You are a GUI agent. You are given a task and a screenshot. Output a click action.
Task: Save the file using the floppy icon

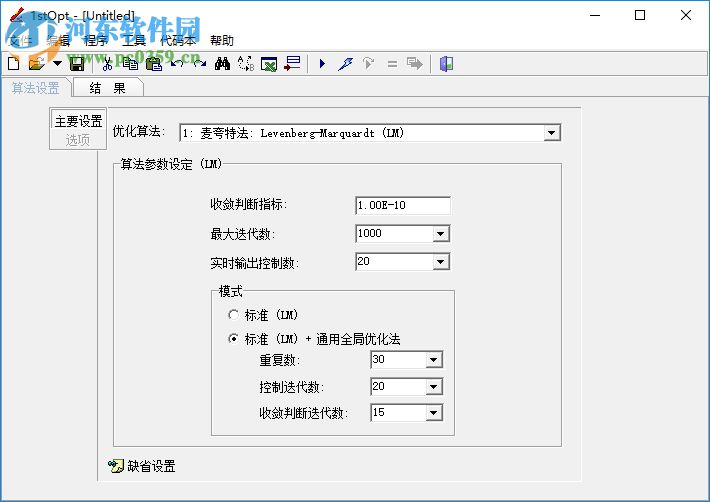click(x=77, y=64)
